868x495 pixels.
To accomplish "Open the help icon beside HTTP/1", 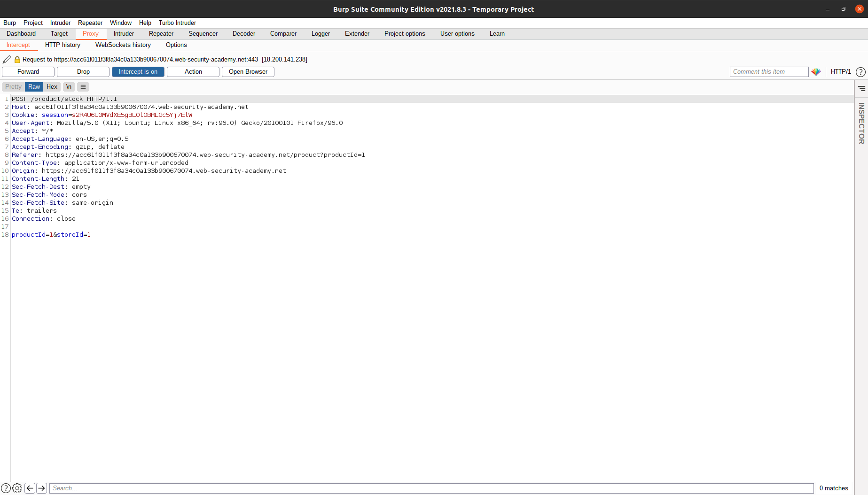I will 860,72.
